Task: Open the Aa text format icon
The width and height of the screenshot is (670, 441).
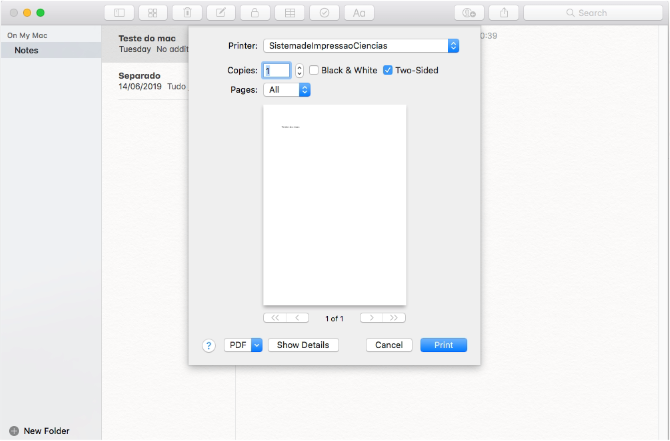Action: pyautogui.click(x=358, y=12)
